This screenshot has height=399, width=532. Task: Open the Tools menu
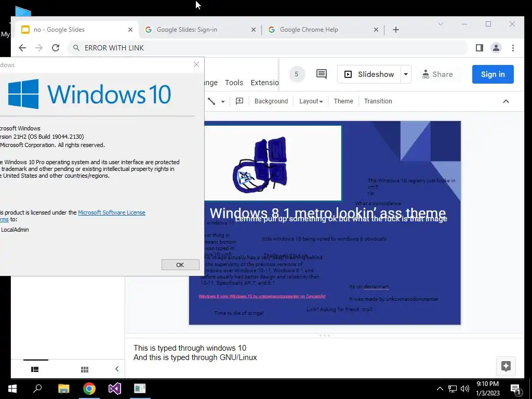tap(234, 83)
